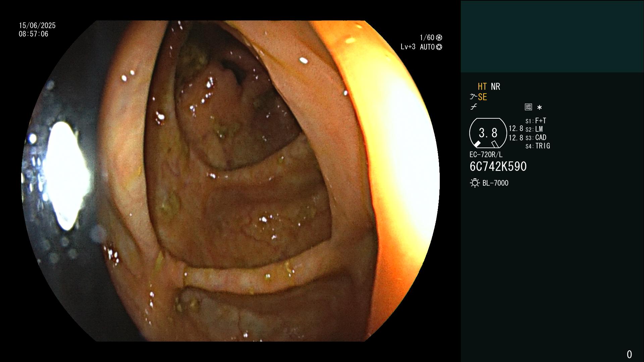Screen dimensions: 644x362
Task: Click the endoscopic image view
Action: (230, 181)
